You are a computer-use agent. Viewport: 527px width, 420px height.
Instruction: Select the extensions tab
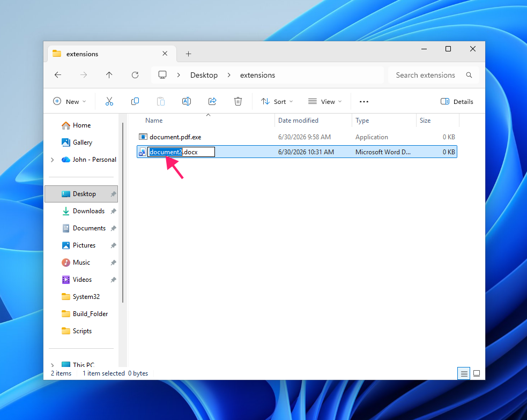coord(112,54)
